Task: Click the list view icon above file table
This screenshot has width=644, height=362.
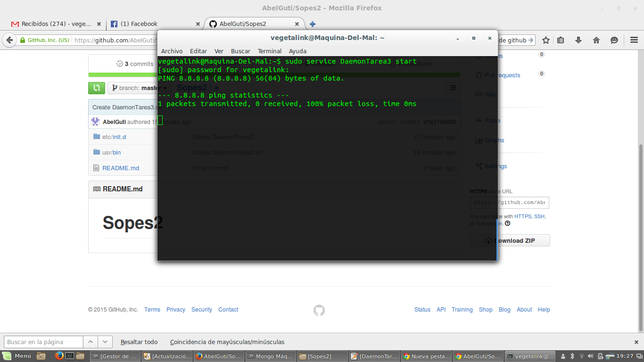Action: 453,87
